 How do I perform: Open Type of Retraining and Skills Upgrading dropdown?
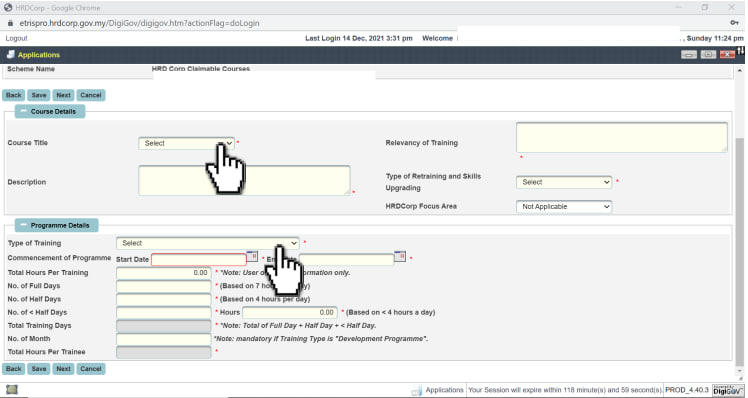564,182
